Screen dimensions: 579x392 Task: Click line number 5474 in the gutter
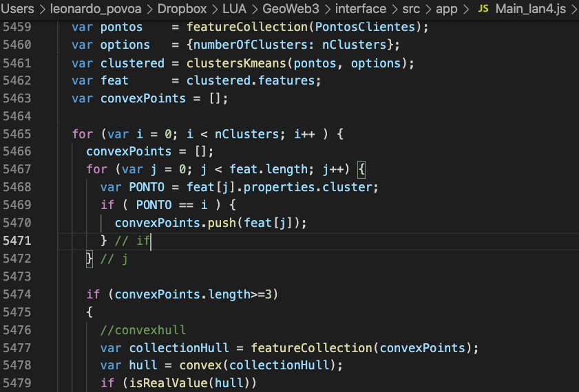click(26, 294)
